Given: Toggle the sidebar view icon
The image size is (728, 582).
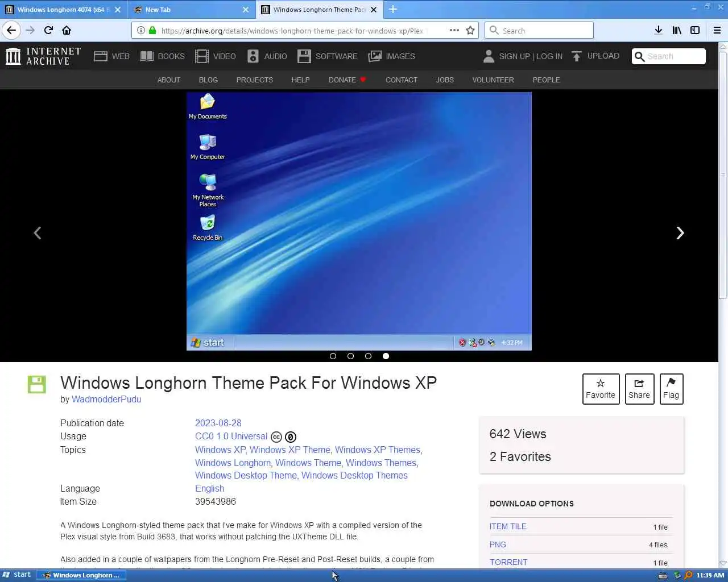Looking at the screenshot, I should tap(695, 30).
